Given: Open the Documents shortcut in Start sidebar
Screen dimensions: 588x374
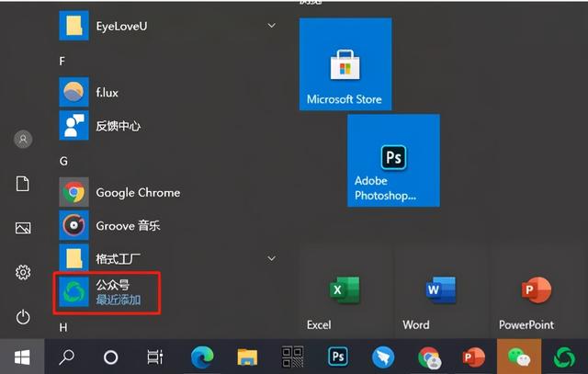Looking at the screenshot, I should point(22,184).
